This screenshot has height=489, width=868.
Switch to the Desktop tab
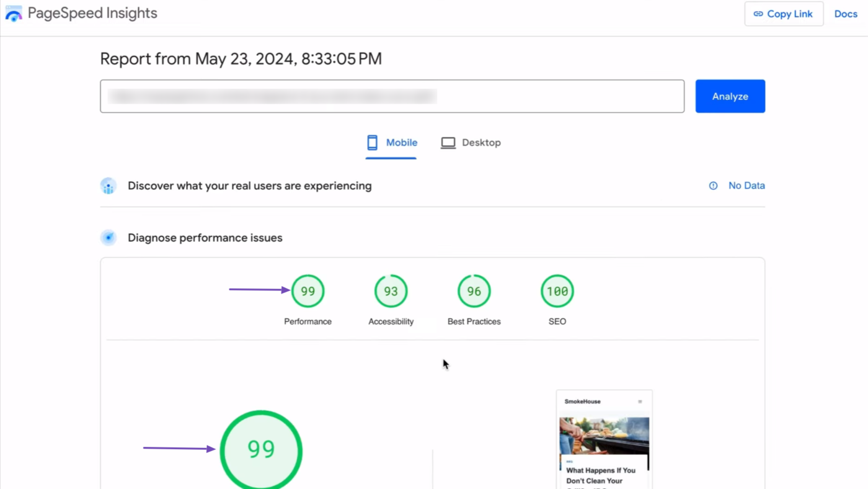coord(471,143)
